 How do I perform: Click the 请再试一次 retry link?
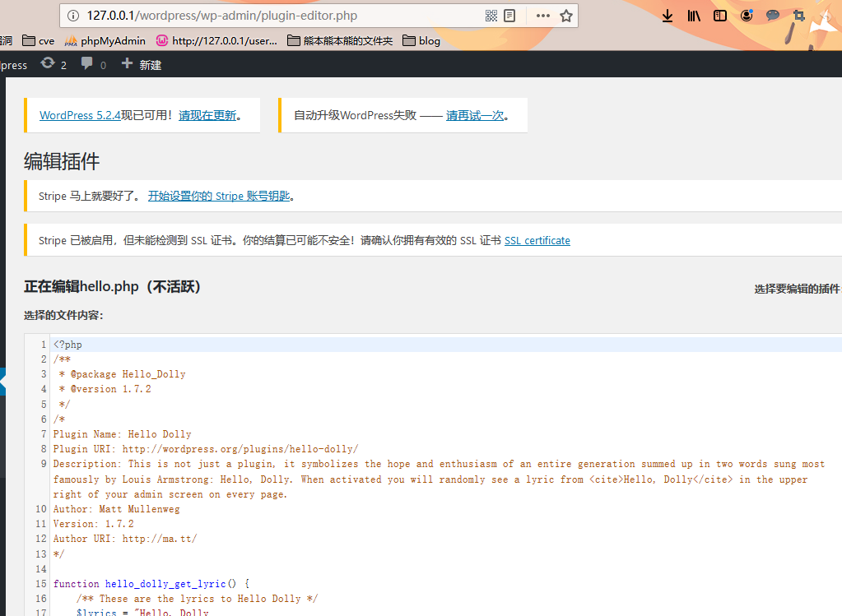coord(475,115)
